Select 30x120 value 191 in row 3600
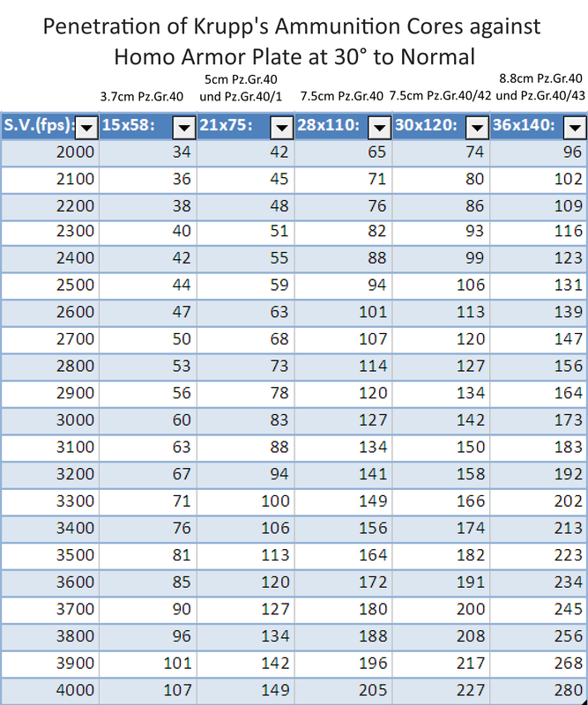The width and height of the screenshot is (588, 705). 441,583
